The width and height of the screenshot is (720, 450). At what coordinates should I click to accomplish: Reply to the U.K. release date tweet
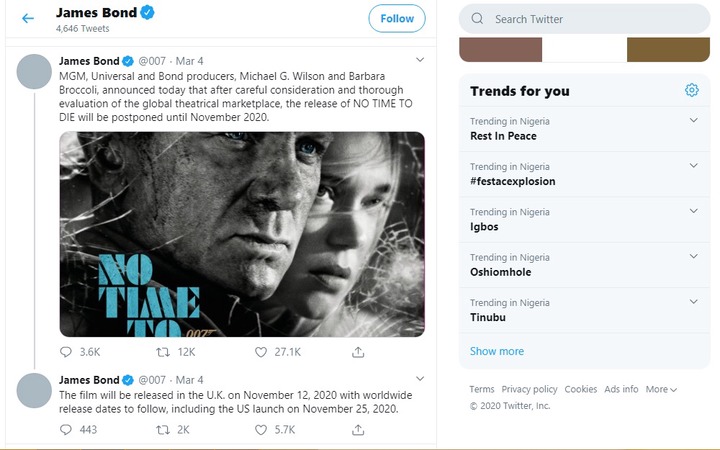[x=66, y=429]
